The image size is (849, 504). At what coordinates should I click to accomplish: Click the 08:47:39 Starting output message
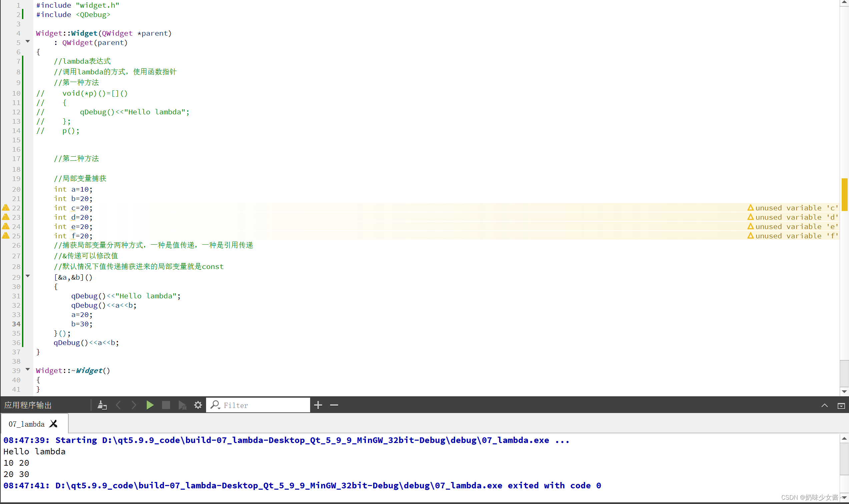(286, 440)
